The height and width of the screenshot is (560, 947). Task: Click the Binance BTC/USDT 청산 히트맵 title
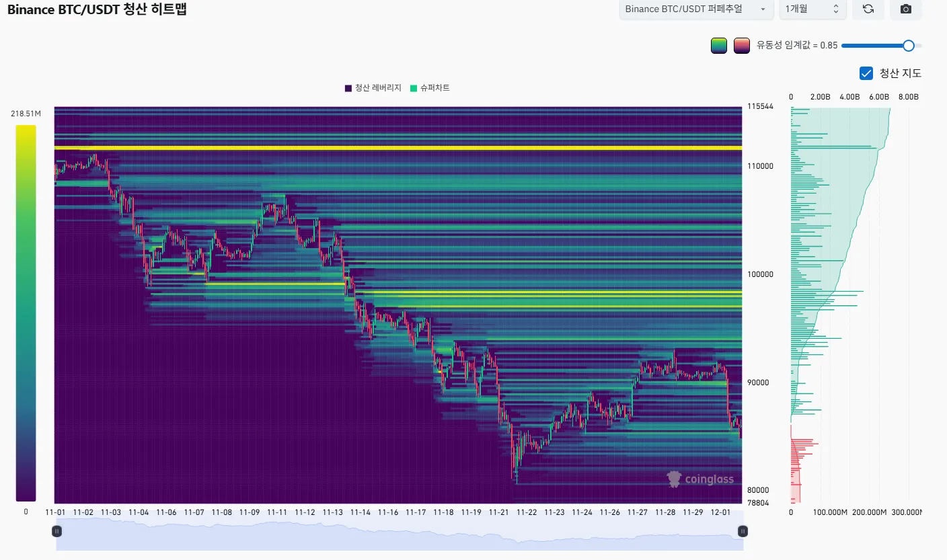click(97, 9)
